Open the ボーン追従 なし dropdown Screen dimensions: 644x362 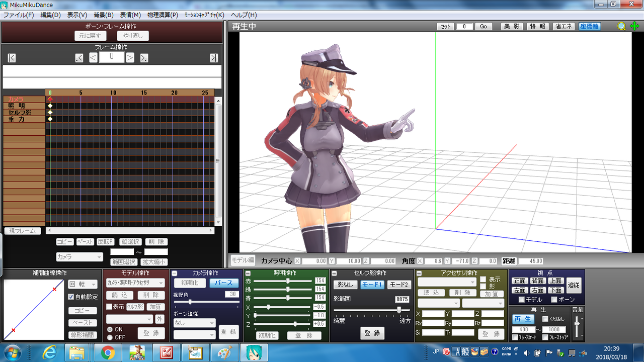(194, 323)
